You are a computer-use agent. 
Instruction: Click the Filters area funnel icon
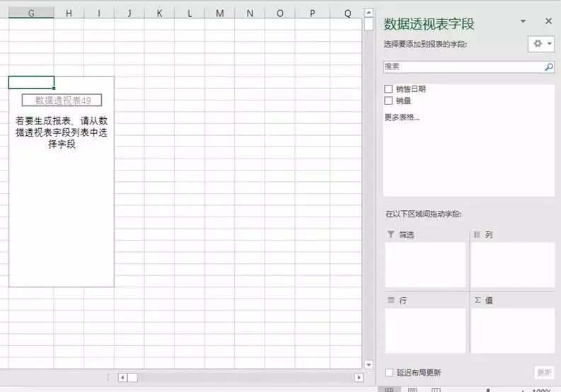[x=391, y=234]
